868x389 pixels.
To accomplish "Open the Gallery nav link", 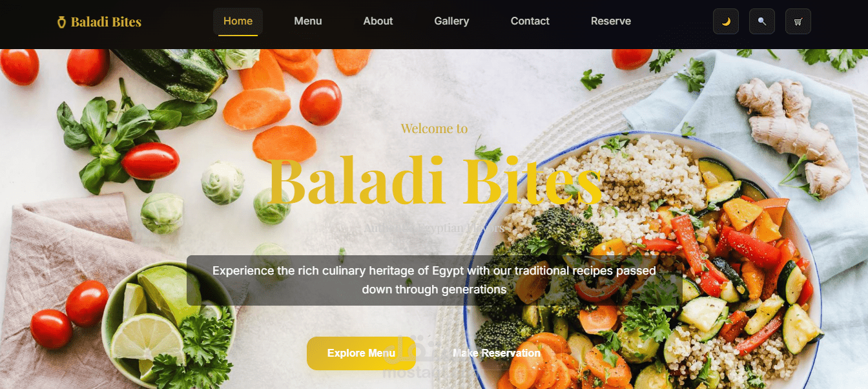I will coord(451,21).
